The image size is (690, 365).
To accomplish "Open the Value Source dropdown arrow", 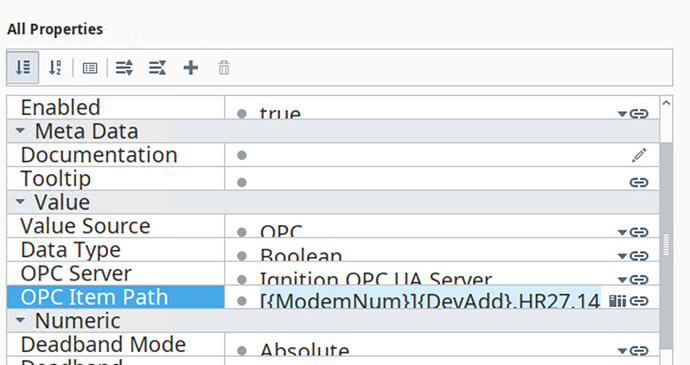I will click(622, 232).
